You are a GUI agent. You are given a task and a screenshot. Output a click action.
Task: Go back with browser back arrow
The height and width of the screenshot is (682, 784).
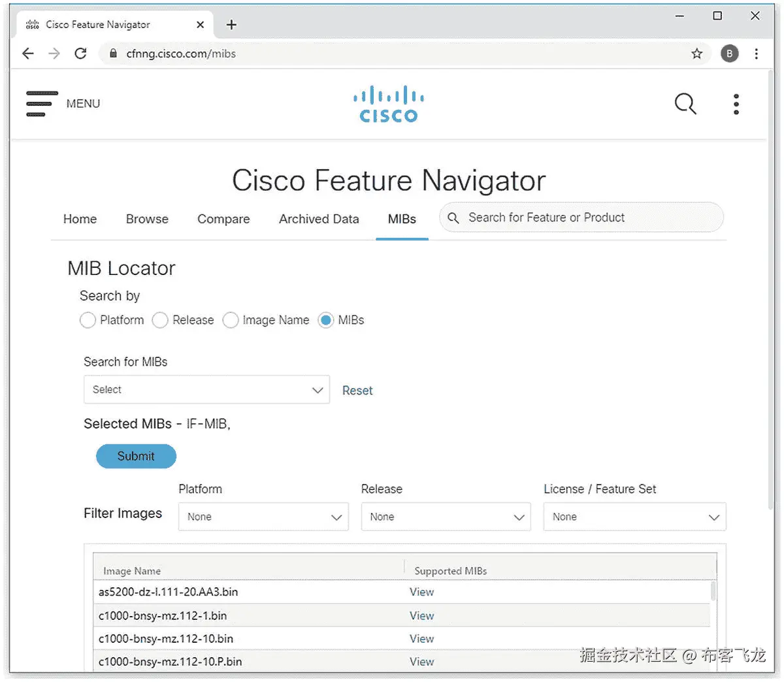[28, 54]
